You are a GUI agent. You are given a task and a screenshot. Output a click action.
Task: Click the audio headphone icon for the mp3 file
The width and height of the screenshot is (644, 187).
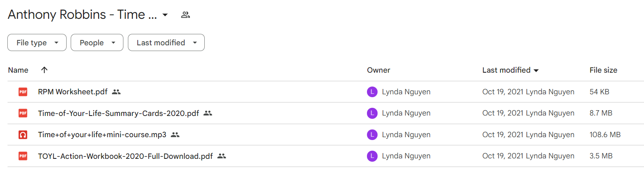pos(23,135)
